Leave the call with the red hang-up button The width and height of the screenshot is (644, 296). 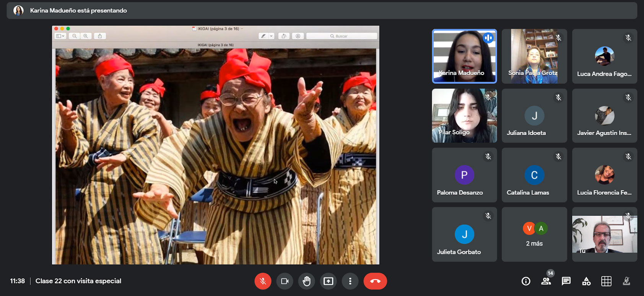click(x=375, y=281)
